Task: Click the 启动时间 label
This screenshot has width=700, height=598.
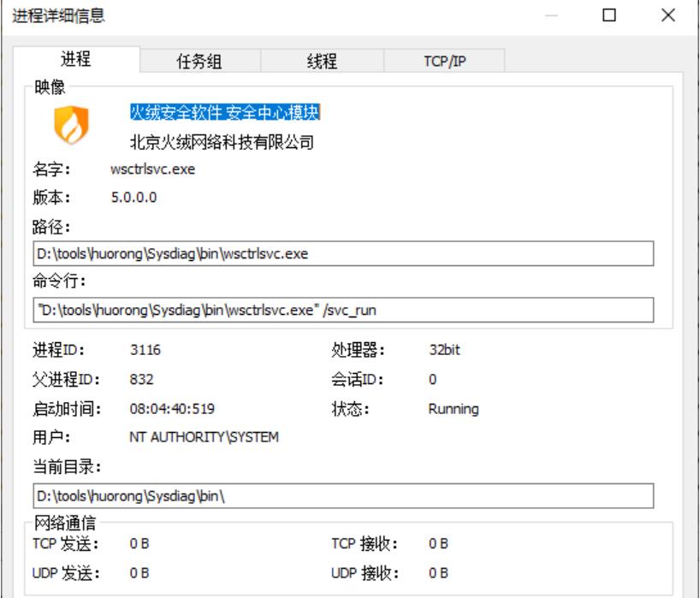Action: click(x=67, y=409)
